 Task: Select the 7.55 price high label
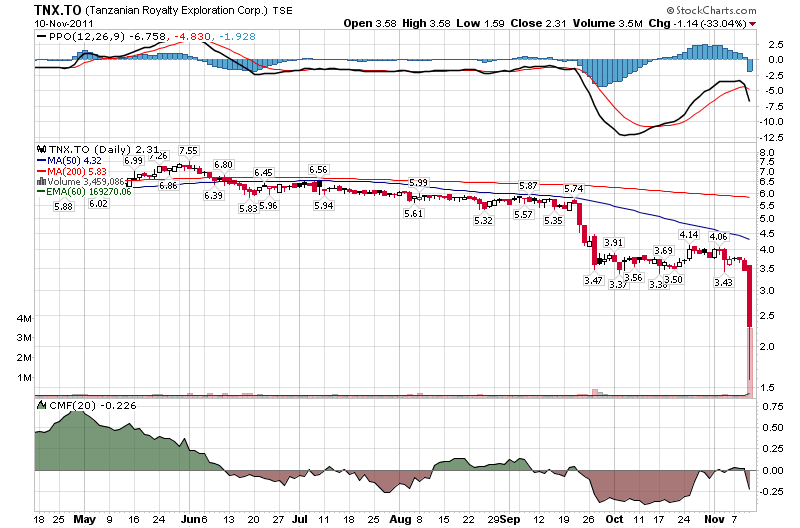(189, 150)
